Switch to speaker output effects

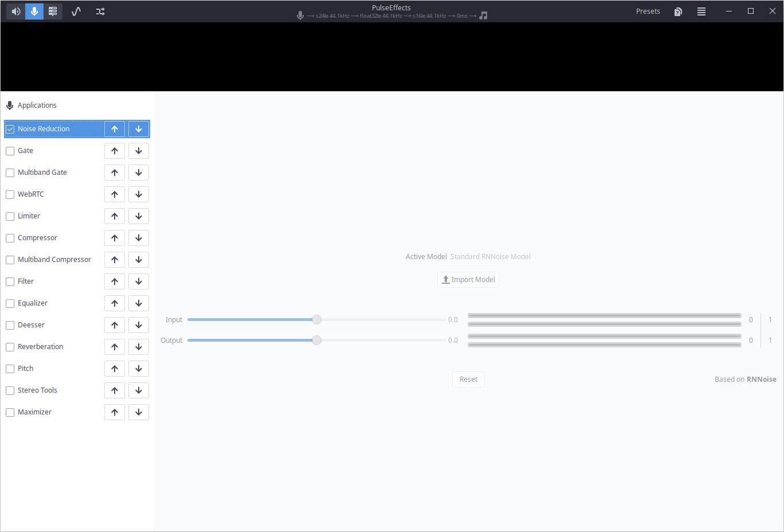point(15,11)
